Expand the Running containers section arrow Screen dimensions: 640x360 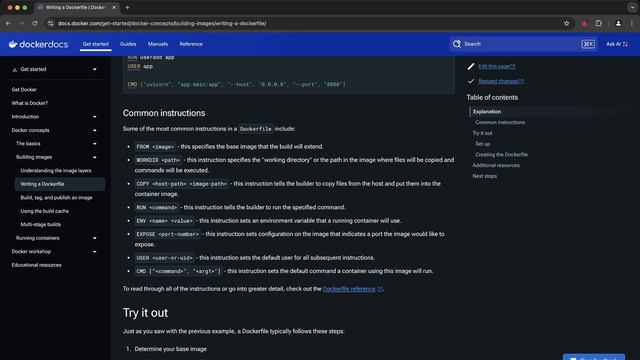95,238
